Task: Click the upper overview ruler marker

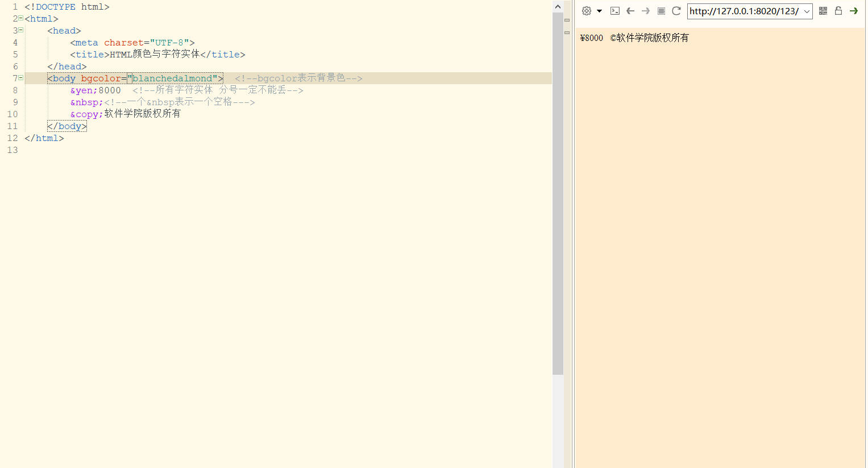Action: pos(567,20)
